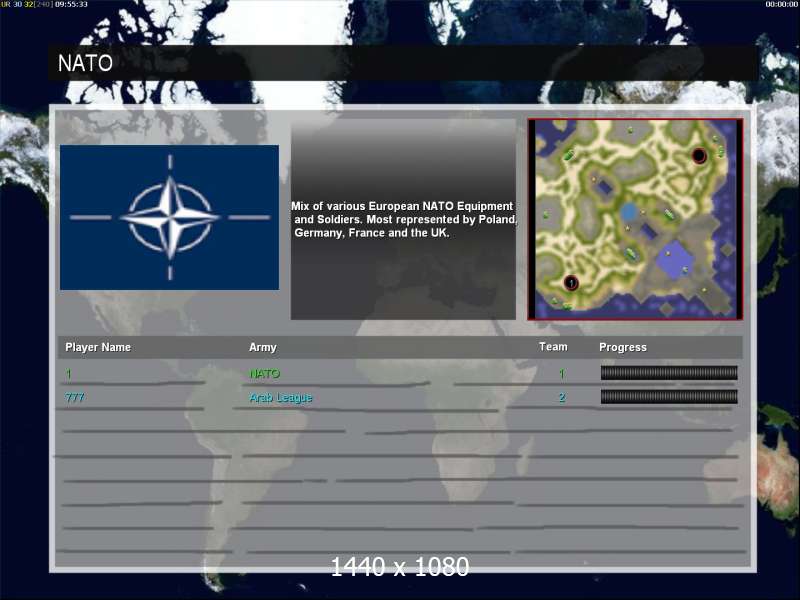800x600 pixels.
Task: Click the NATO player's loading progress bar
Action: (669, 373)
